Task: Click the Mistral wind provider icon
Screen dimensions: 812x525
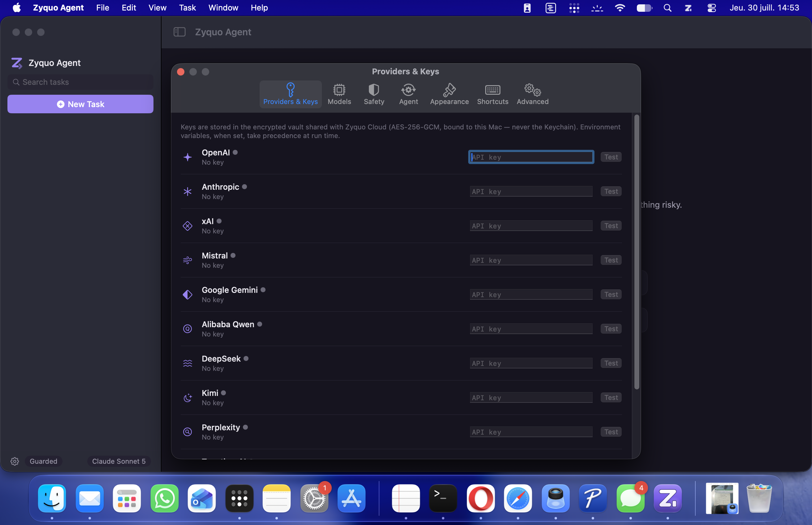Action: point(188,260)
